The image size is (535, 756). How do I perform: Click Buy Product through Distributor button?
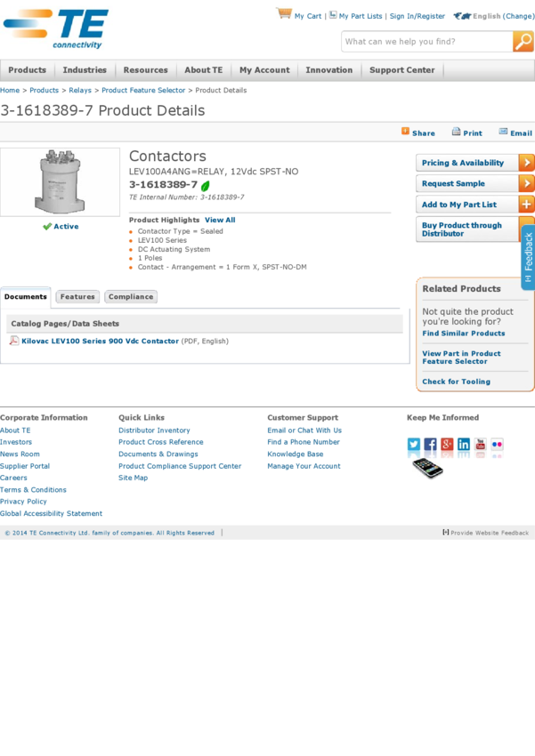(467, 229)
